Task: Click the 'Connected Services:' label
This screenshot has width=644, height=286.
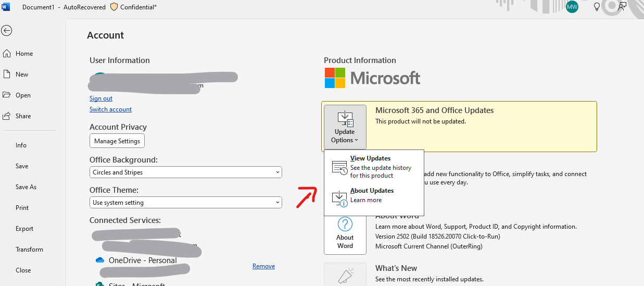Action: [x=125, y=220]
